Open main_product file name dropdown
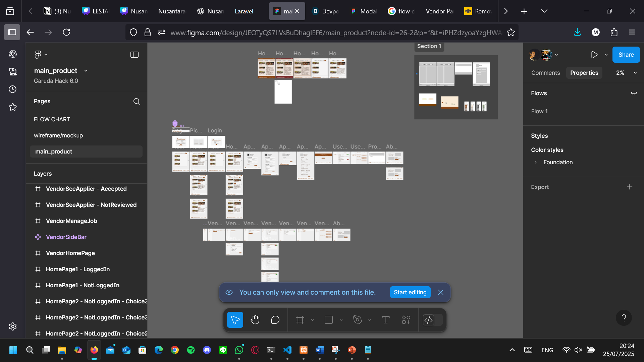Screen dimensions: 644x362 [86, 71]
